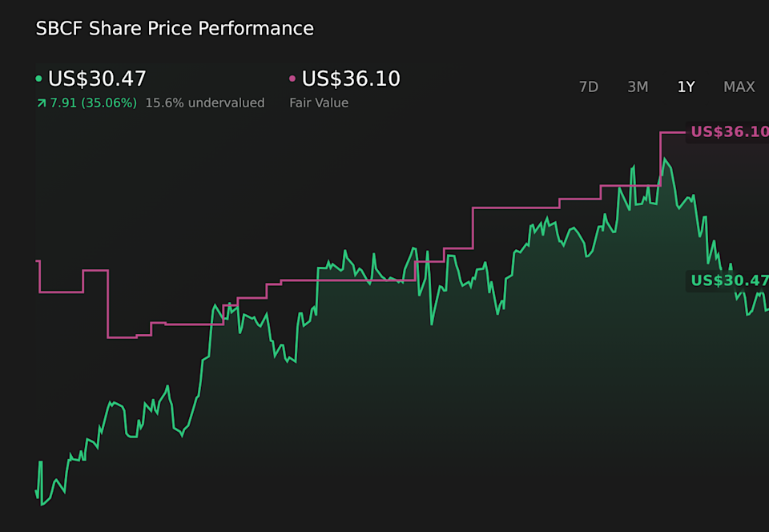
Task: Toggle the share price series visibility
Action: [96, 79]
